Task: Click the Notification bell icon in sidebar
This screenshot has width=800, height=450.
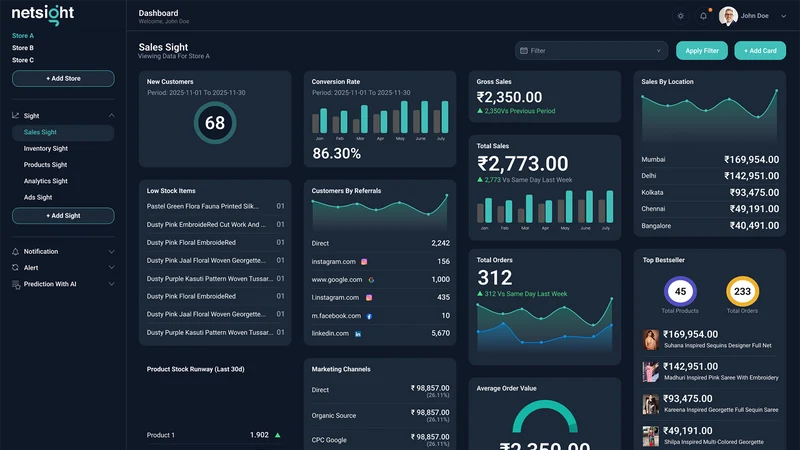Action: pyautogui.click(x=15, y=252)
